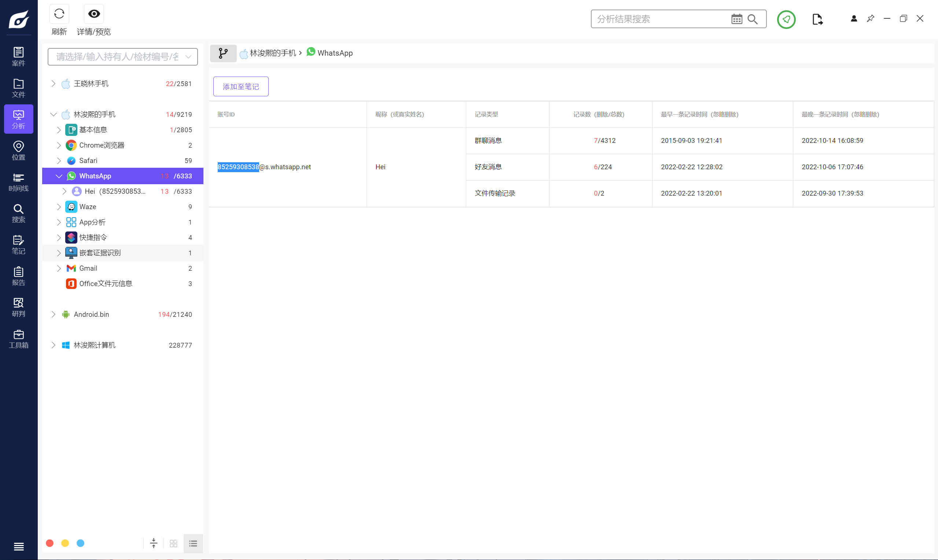938x560 pixels.
Task: Toggle the detail/preview eye icon
Action: (x=93, y=14)
